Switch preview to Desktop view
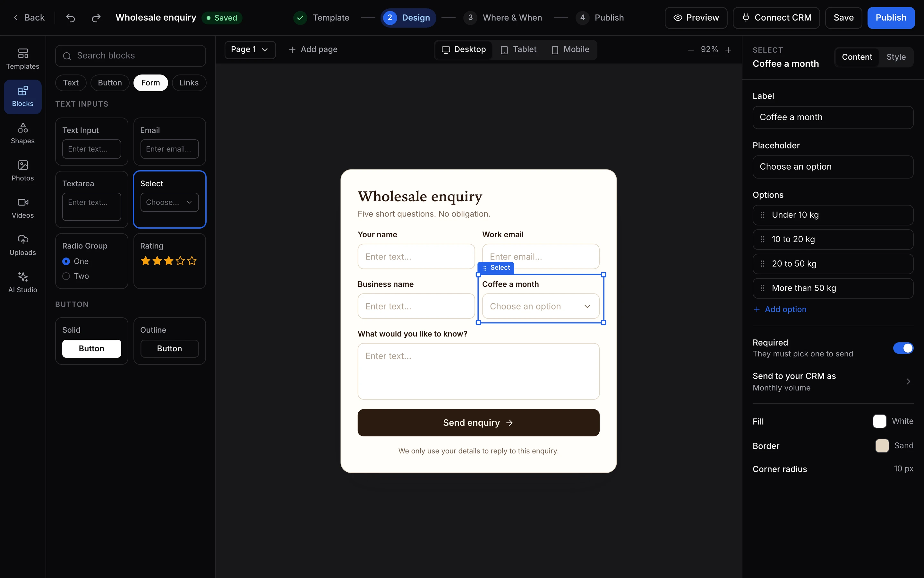 464,50
